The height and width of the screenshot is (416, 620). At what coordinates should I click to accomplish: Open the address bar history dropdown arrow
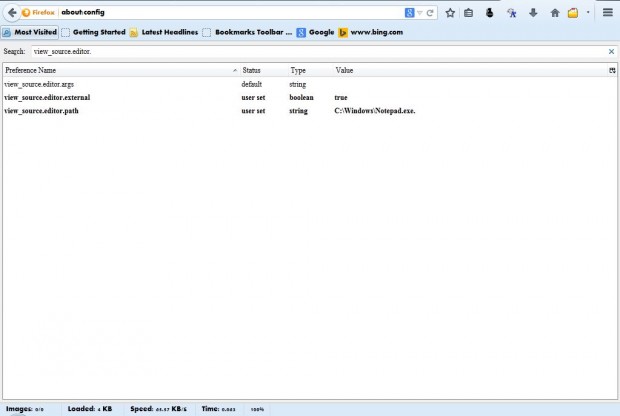point(420,13)
